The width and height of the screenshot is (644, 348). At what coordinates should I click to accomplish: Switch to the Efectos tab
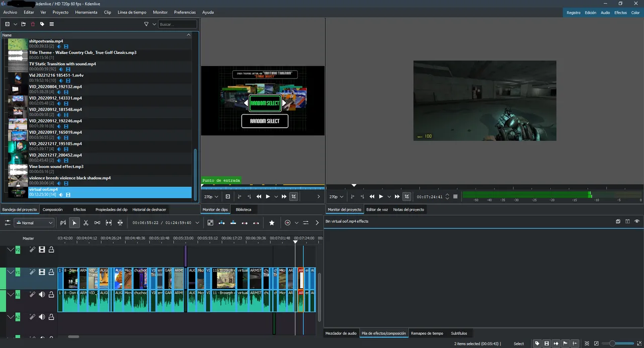click(x=79, y=210)
